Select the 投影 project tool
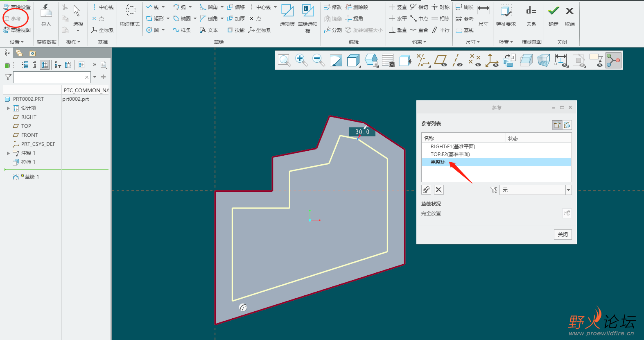 236,30
